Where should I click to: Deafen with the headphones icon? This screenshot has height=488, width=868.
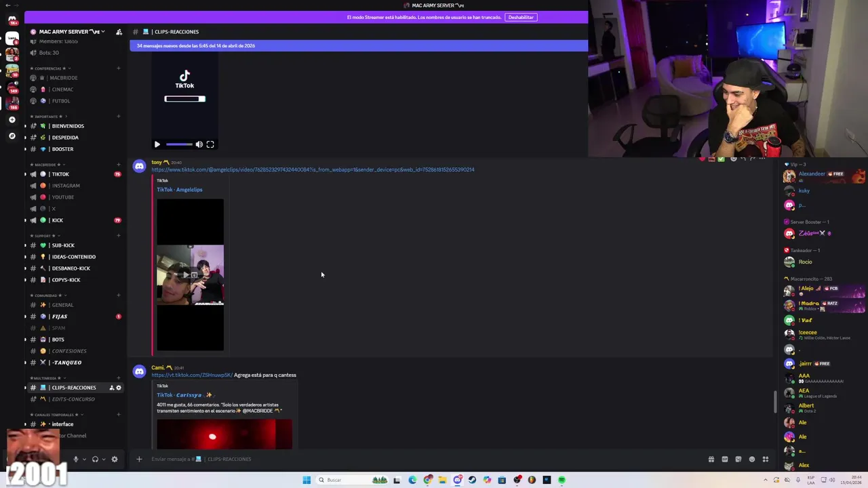coord(95,459)
